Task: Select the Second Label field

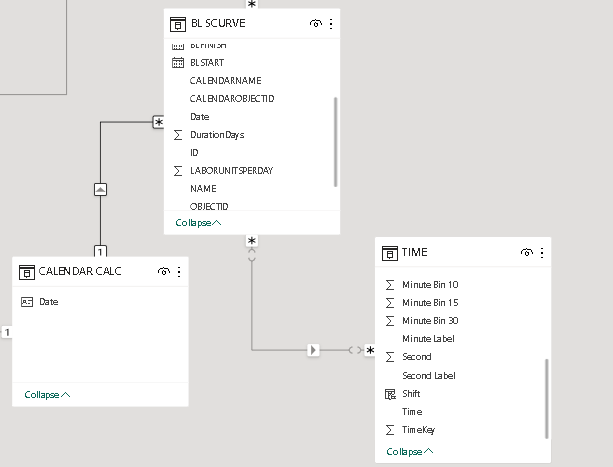Action: (428, 376)
